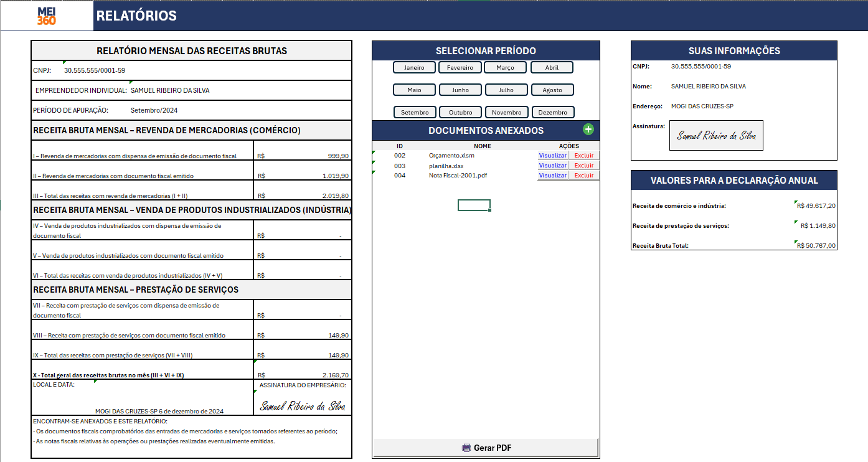Select the Dezembro period button

coord(553,112)
